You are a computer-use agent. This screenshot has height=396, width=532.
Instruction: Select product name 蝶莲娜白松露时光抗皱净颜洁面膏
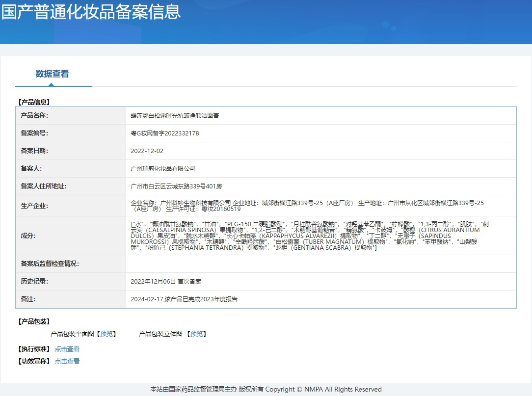[x=175, y=116]
